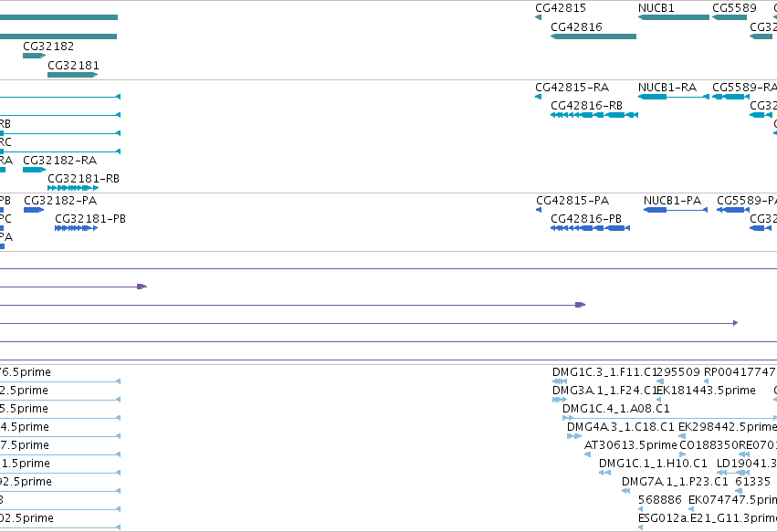Image resolution: width=777 pixels, height=532 pixels.
Task: Select the AT30613.5prime EST arrow glyph
Action: 587,454
